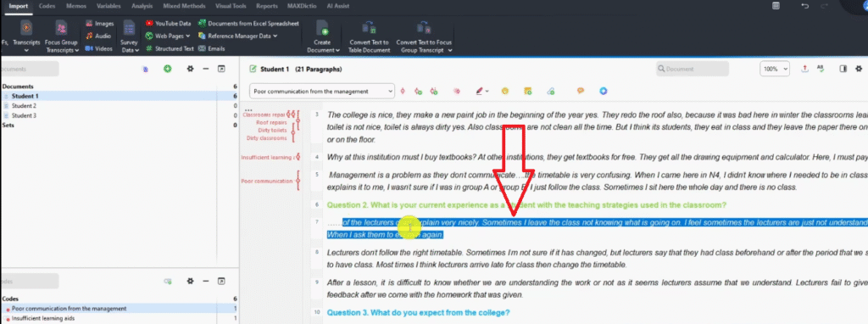Click the undo arrow in title bar
Screen dimensions: 868x324
coord(805,6)
